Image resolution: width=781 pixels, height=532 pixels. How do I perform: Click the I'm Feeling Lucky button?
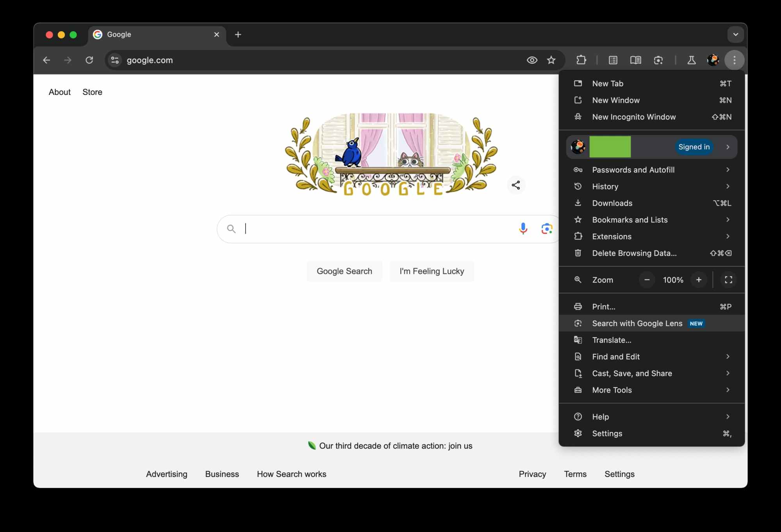coord(432,271)
